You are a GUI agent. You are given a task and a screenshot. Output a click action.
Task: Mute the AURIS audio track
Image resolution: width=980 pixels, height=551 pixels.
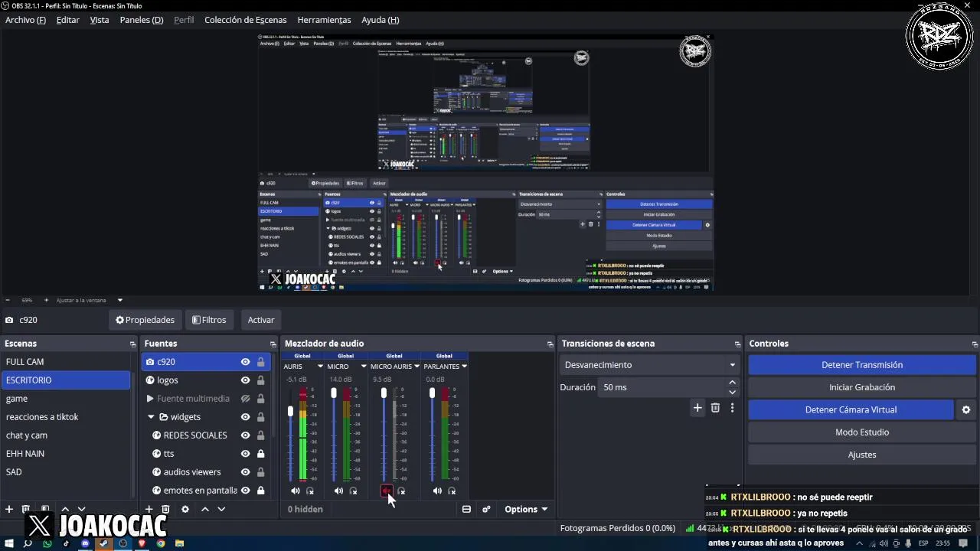(296, 491)
